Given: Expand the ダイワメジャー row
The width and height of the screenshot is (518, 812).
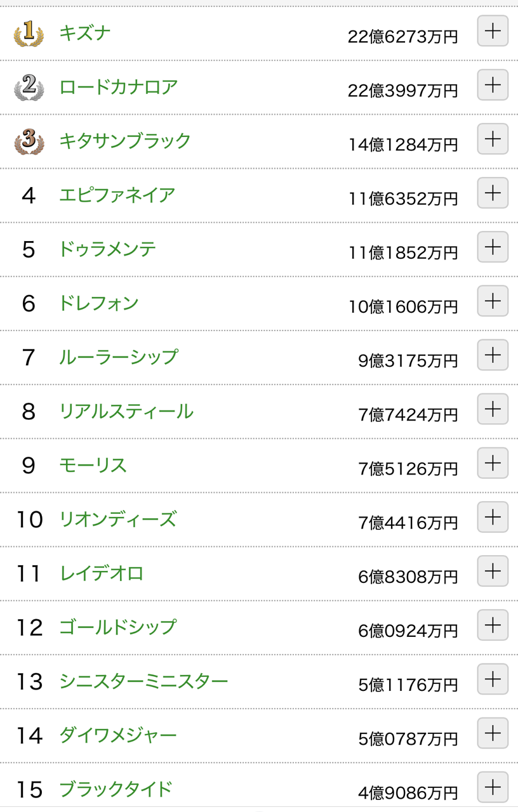Looking at the screenshot, I should coord(493,733).
